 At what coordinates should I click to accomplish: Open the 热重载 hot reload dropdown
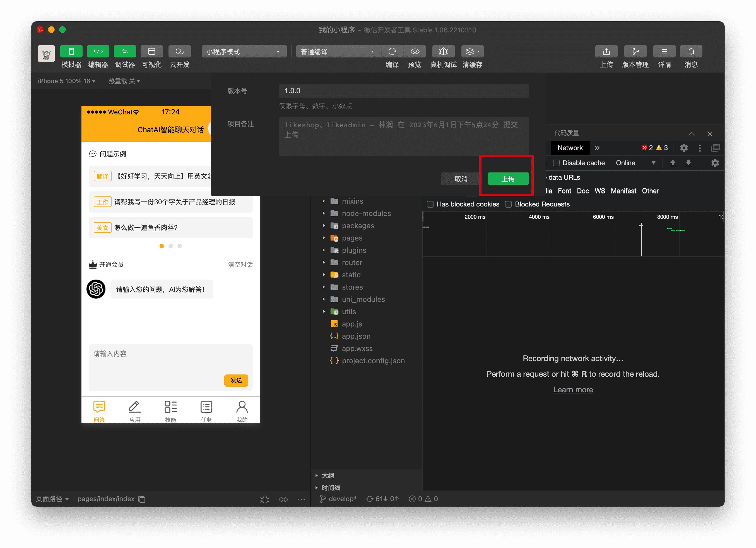tap(124, 81)
